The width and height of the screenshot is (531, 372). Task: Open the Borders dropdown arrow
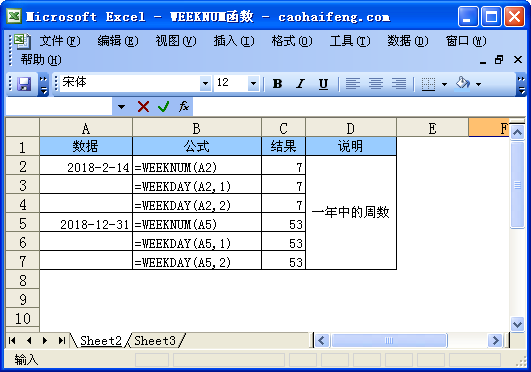(x=444, y=84)
